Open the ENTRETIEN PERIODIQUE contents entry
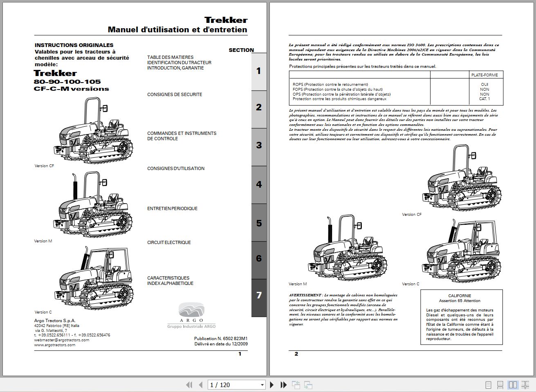The width and height of the screenshot is (536, 392). [x=172, y=208]
